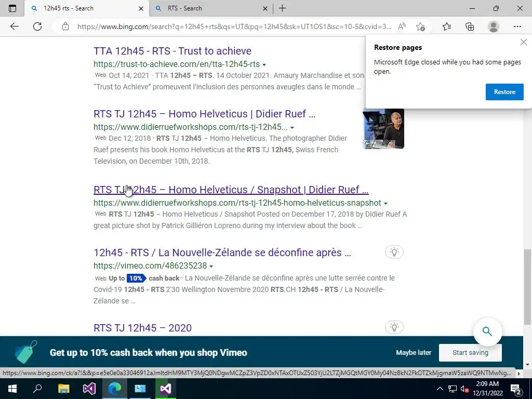
Task: Open Windows taskbar search
Action: click(37, 389)
